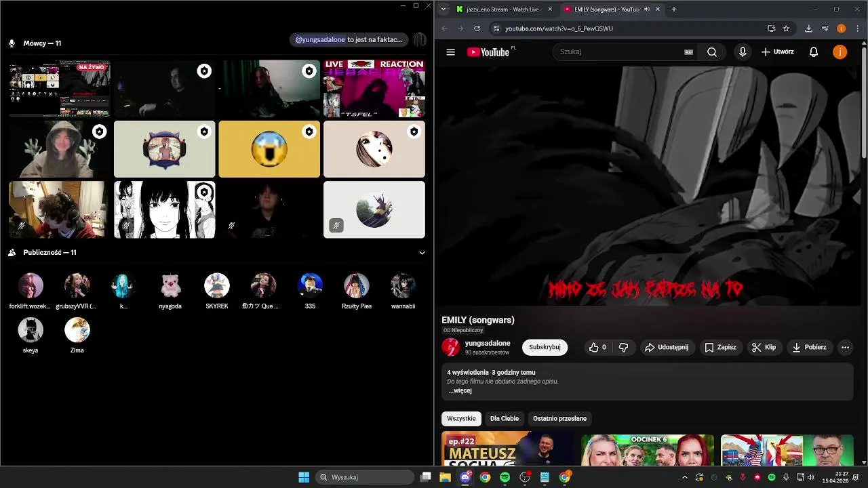
Task: Open Task View on the taskbar
Action: (x=425, y=477)
